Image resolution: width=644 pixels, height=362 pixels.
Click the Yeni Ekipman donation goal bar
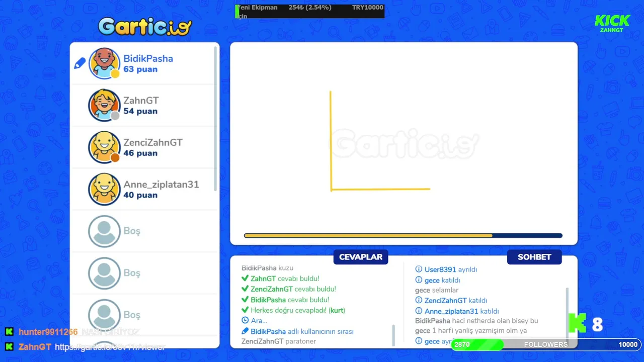point(309,11)
